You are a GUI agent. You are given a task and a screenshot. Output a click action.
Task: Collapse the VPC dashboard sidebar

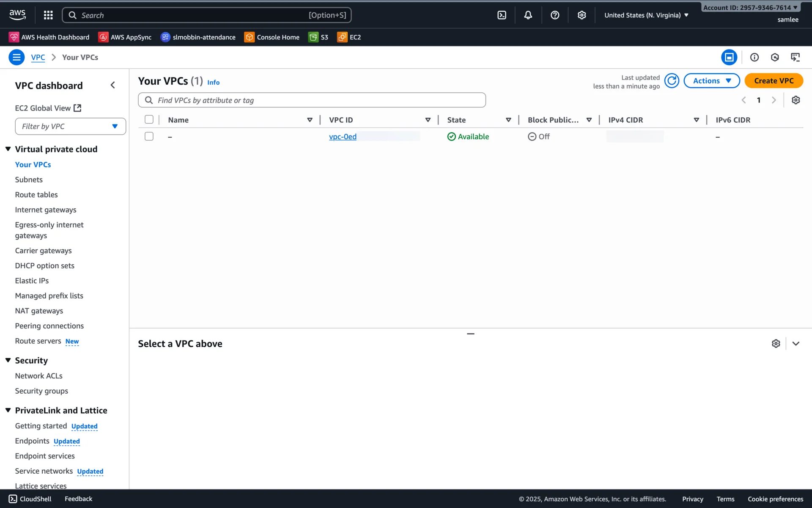coord(112,85)
